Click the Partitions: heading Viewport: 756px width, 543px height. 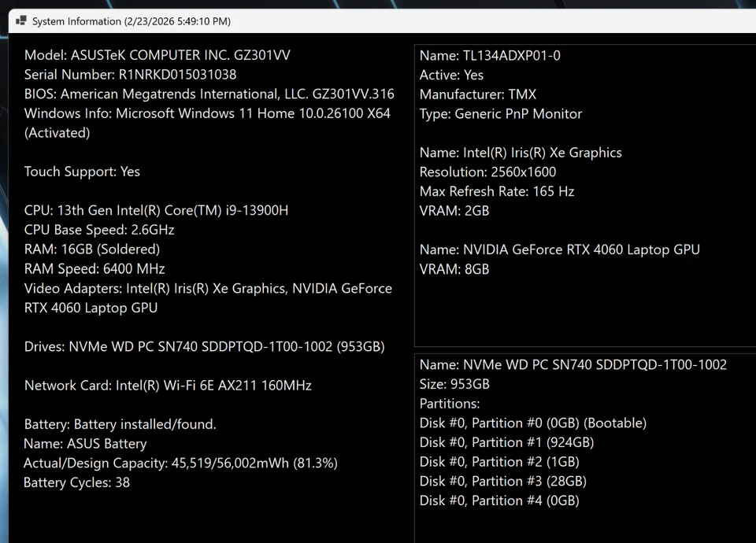(x=450, y=403)
